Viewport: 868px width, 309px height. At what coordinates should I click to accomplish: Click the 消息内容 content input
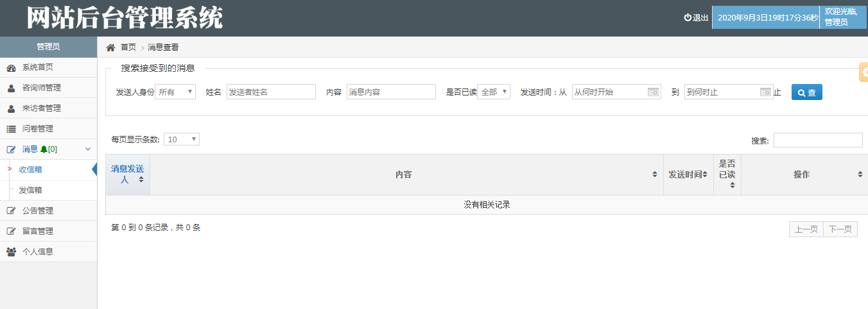pyautogui.click(x=391, y=92)
